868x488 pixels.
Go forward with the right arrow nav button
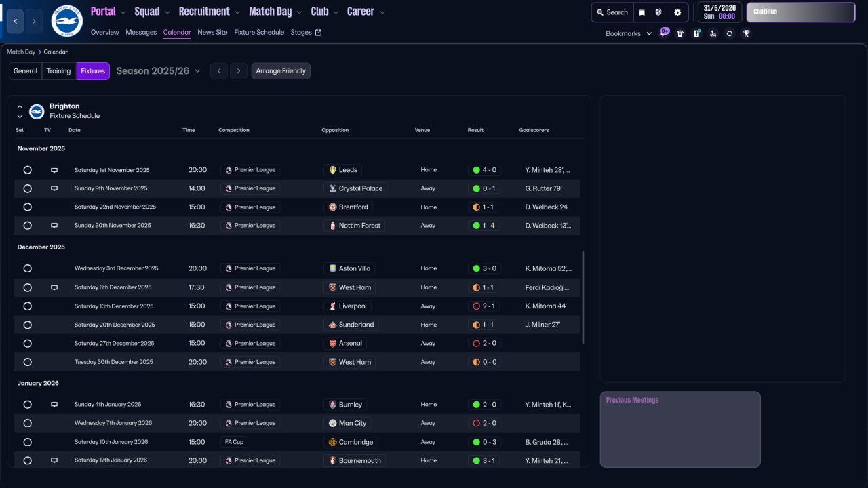(34, 21)
